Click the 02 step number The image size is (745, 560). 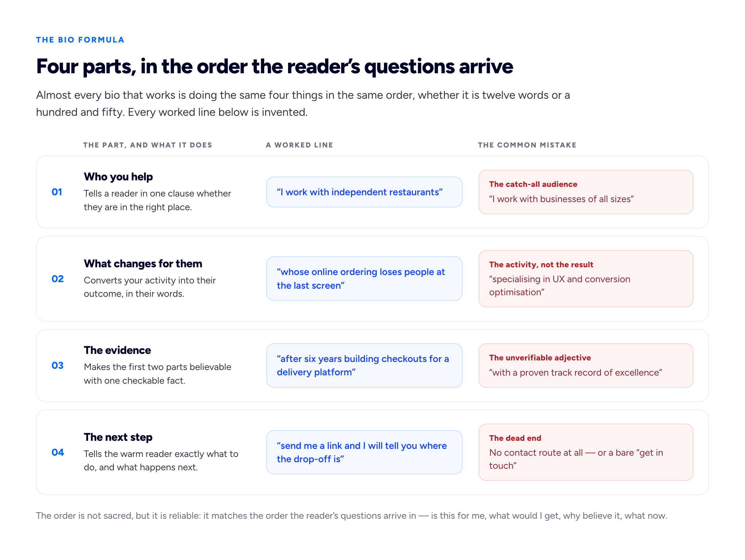click(58, 279)
